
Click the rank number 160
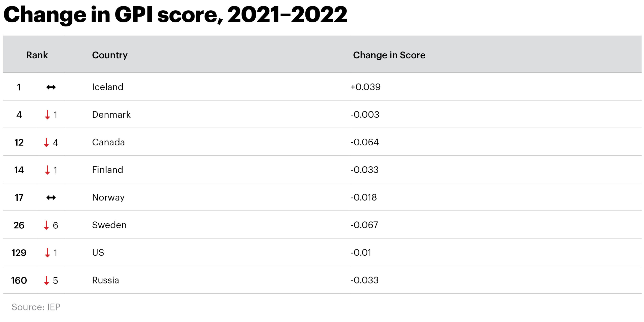[x=19, y=280]
